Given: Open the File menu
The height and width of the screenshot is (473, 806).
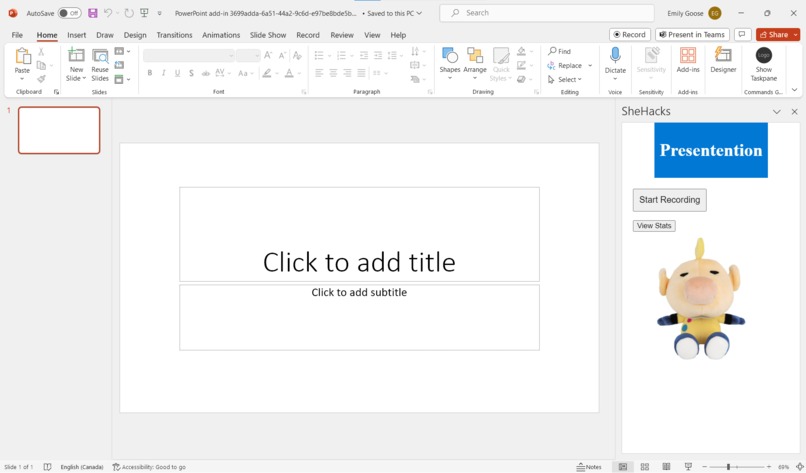Looking at the screenshot, I should pyautogui.click(x=17, y=35).
